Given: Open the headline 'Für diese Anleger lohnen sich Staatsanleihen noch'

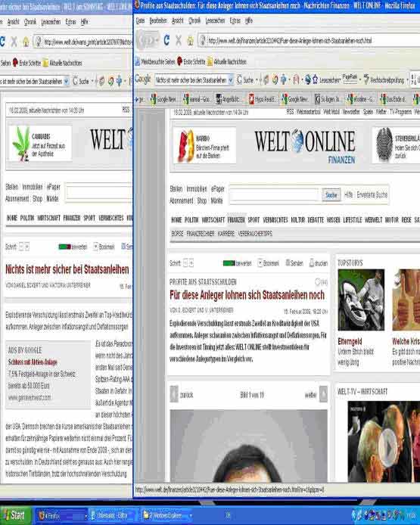Looking at the screenshot, I should coord(247,295).
